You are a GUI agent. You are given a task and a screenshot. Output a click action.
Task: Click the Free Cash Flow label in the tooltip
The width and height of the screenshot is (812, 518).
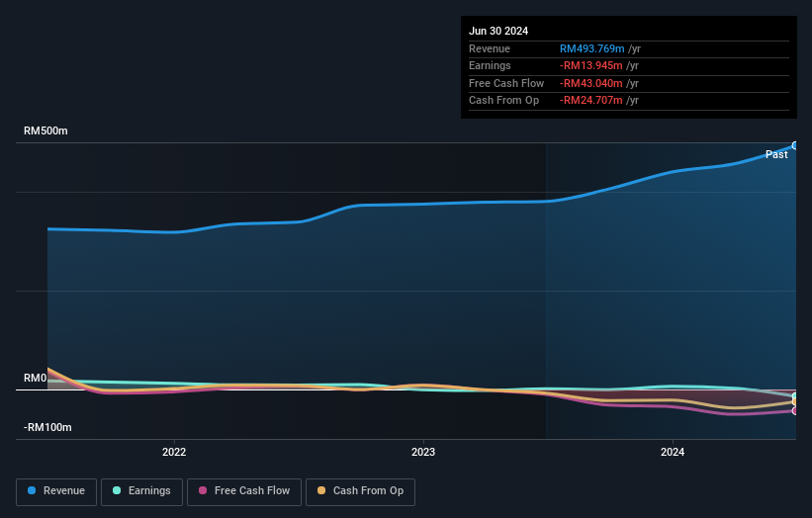[x=506, y=83]
